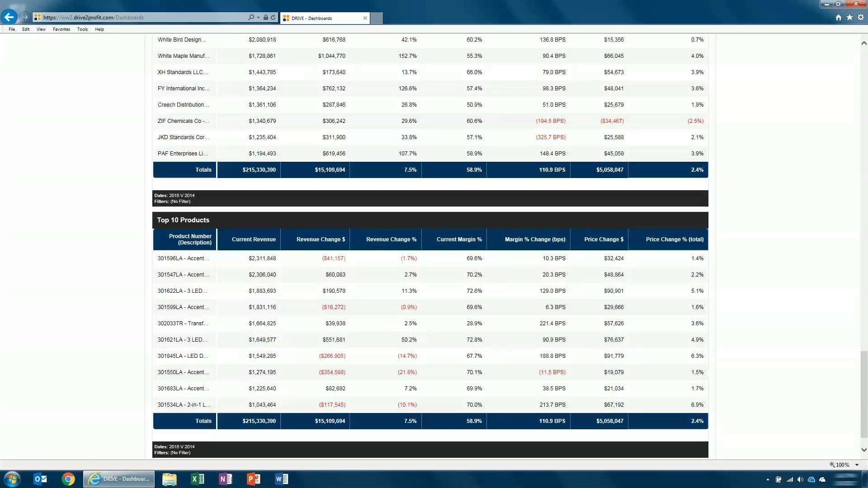The height and width of the screenshot is (488, 868).
Task: Click the DRIVE favicon on the browser tab
Action: pos(286,19)
